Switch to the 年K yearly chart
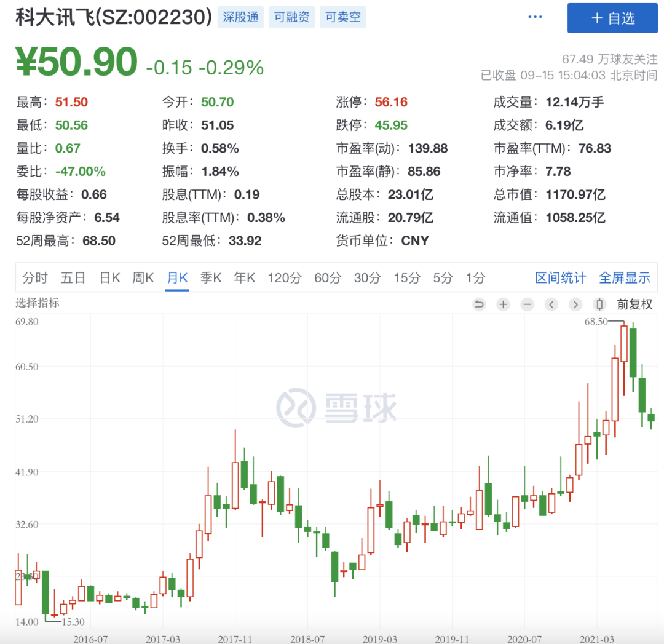This screenshot has height=644, width=664. click(x=244, y=277)
